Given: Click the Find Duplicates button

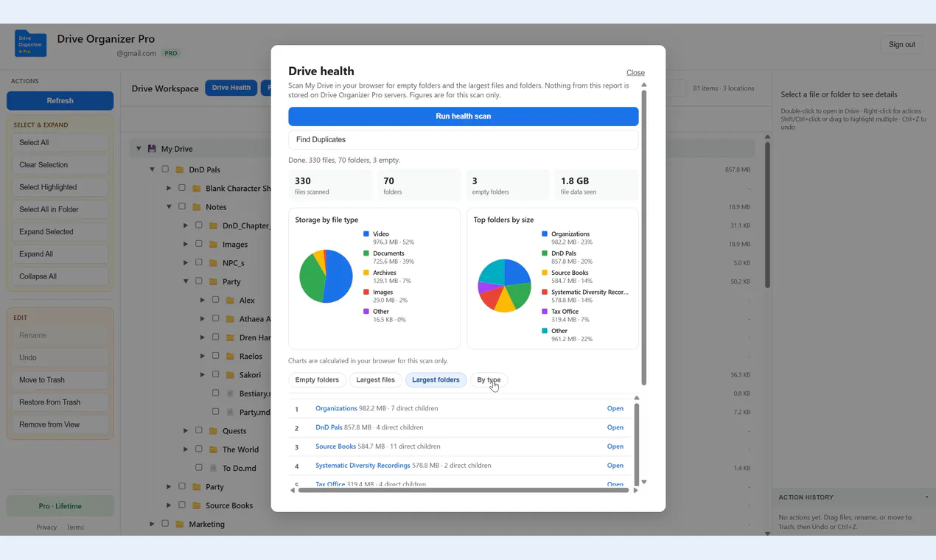Looking at the screenshot, I should (463, 139).
